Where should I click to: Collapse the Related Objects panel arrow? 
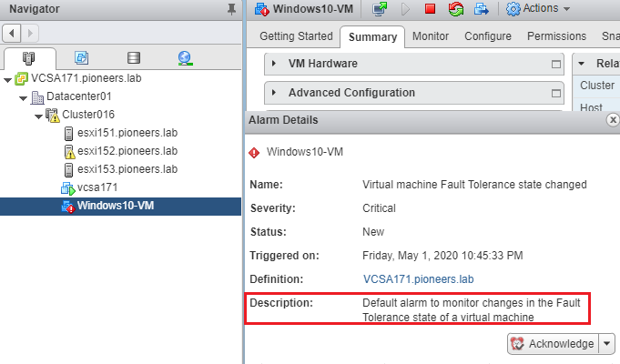581,63
